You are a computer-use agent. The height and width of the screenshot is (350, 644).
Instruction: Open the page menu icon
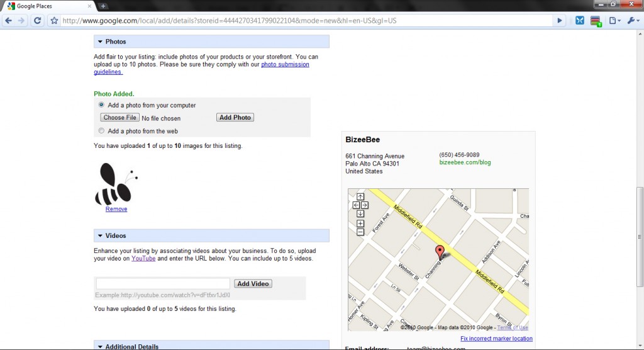click(614, 21)
